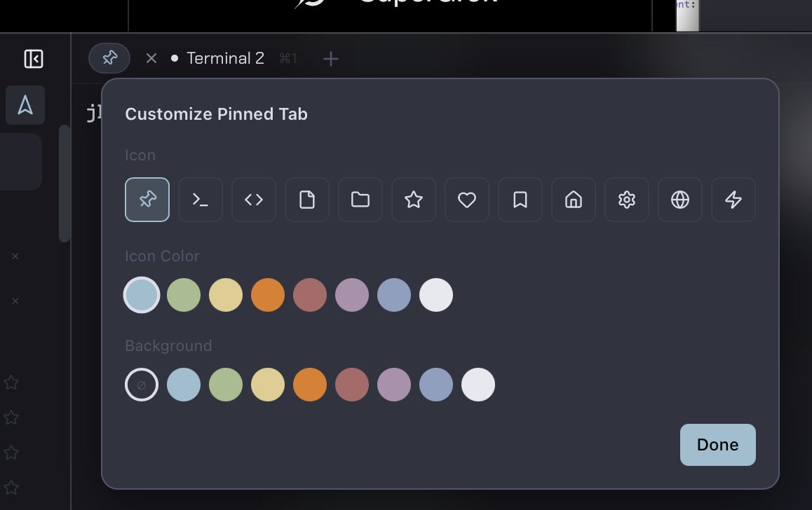The width and height of the screenshot is (812, 510).
Task: Set icon color to white
Action: pos(436,295)
